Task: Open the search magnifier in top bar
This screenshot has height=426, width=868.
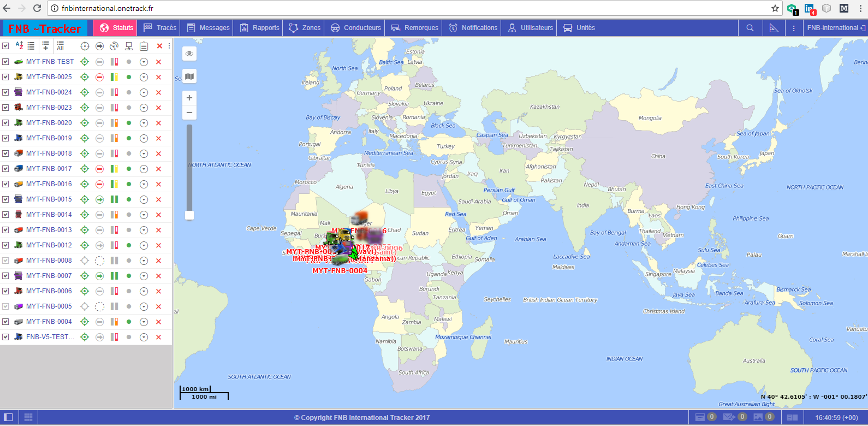Action: [x=750, y=28]
